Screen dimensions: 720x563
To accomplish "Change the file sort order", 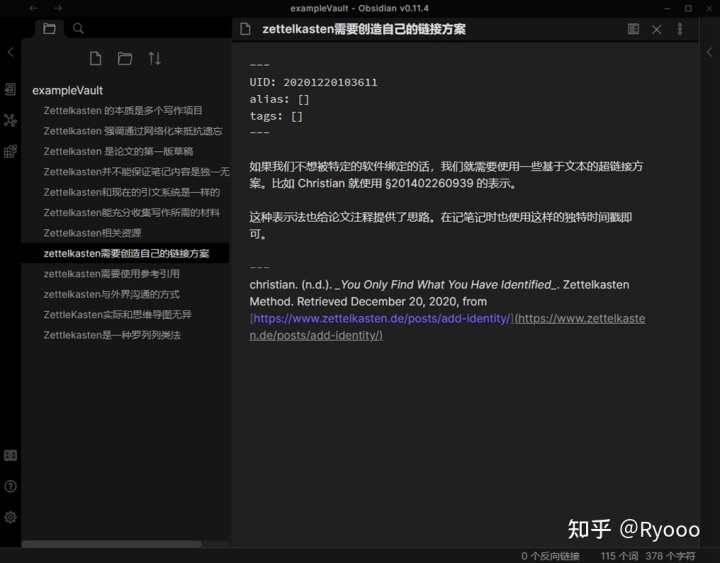I will 154,59.
